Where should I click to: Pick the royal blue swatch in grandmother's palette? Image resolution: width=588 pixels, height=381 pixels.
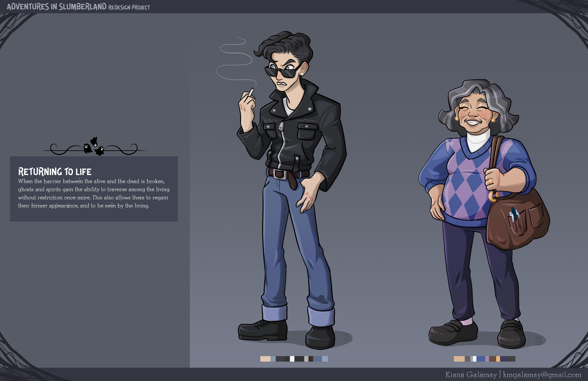481,359
